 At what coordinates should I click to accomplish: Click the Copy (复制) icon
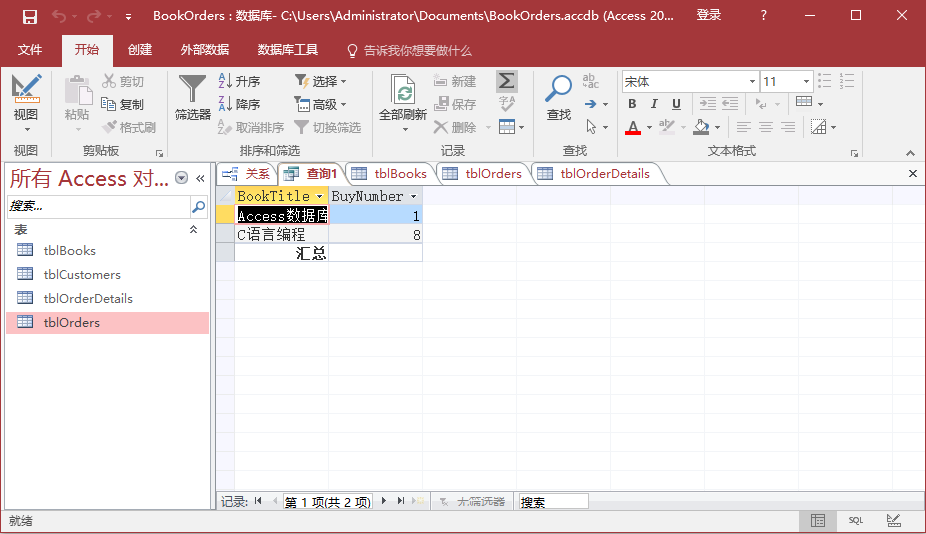point(122,104)
